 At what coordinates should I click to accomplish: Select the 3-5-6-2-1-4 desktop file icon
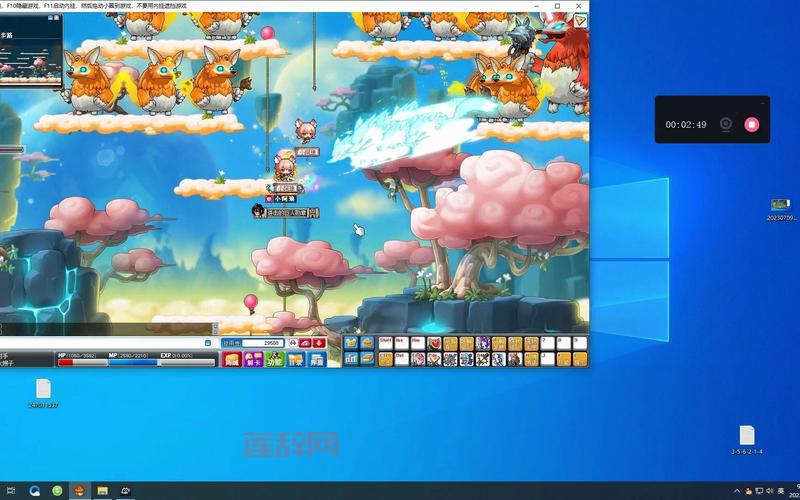(747, 435)
